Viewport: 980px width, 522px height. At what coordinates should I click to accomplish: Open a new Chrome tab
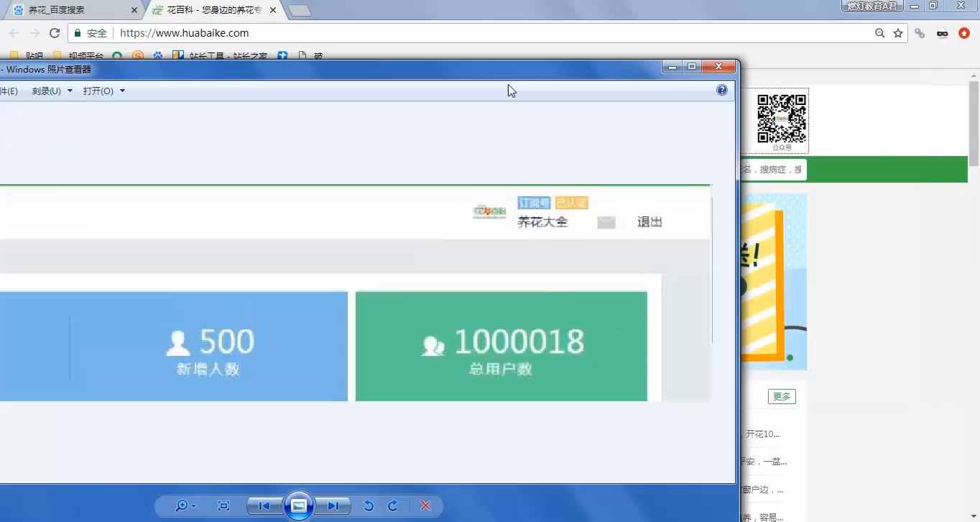pos(299,10)
